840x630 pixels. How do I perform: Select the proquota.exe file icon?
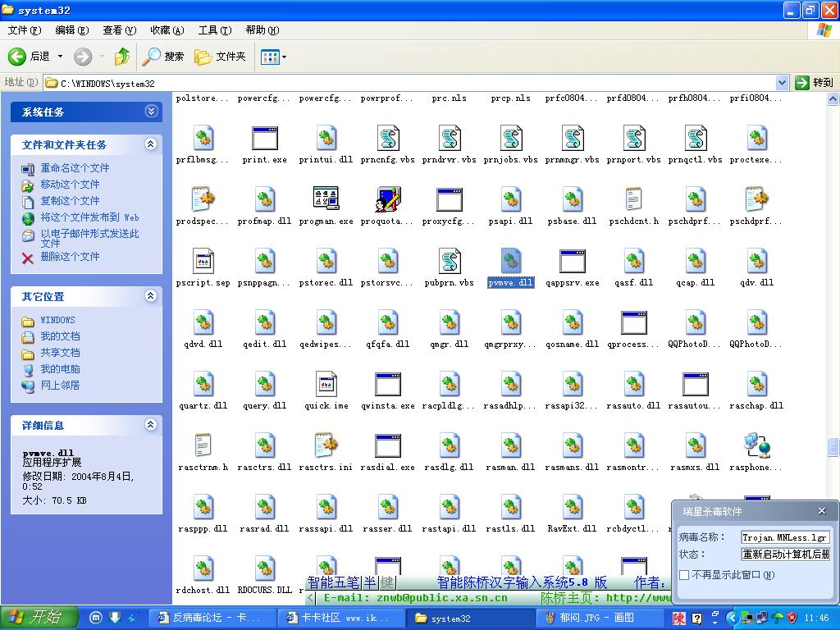[388, 199]
